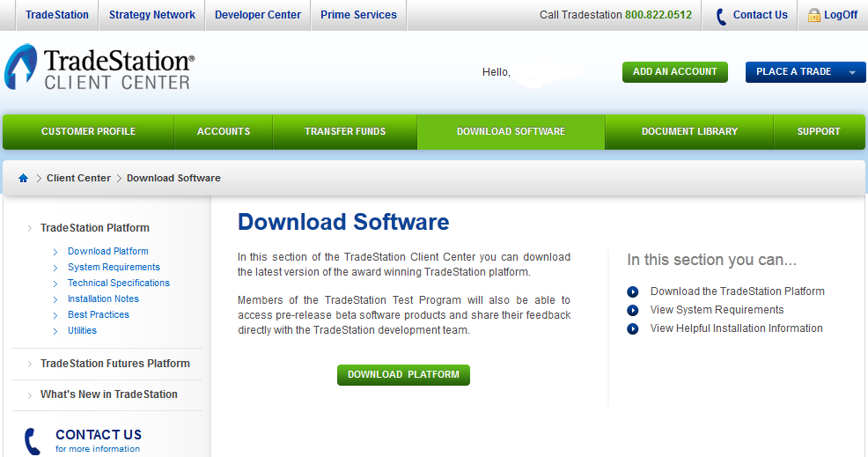This screenshot has height=457, width=868.
Task: Click arrow icon next to Technical Specifications link
Action: (x=55, y=284)
